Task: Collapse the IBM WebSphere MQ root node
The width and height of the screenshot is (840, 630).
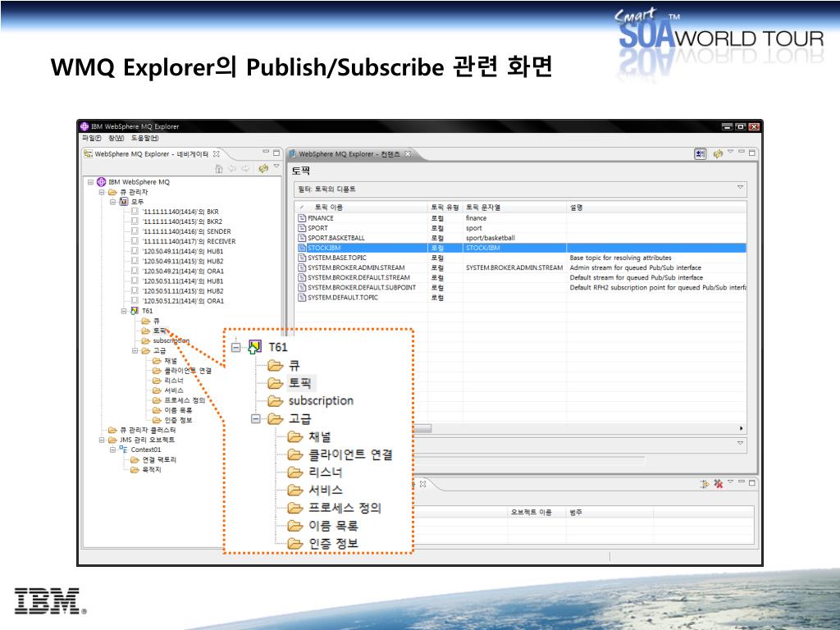Action: click(x=90, y=182)
